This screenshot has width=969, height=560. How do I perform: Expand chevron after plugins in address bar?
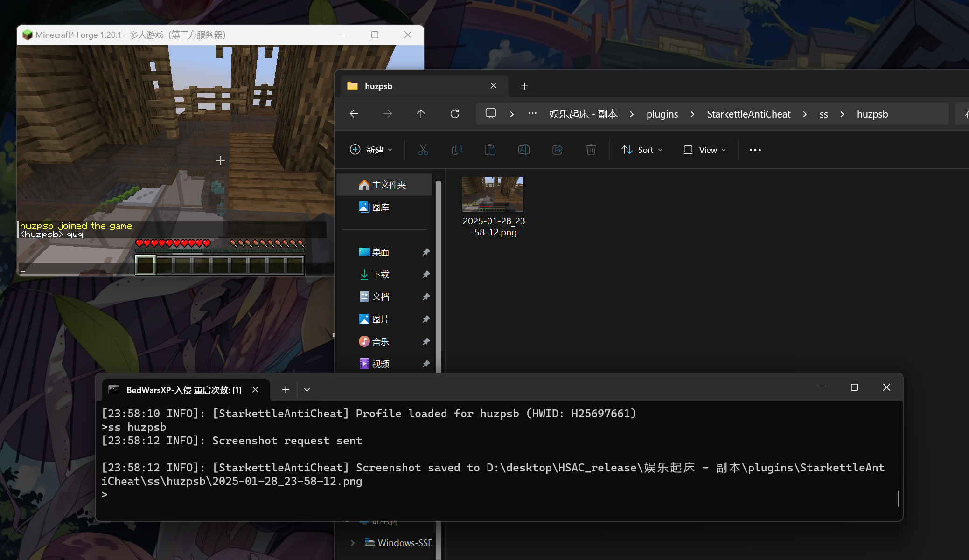pos(692,114)
